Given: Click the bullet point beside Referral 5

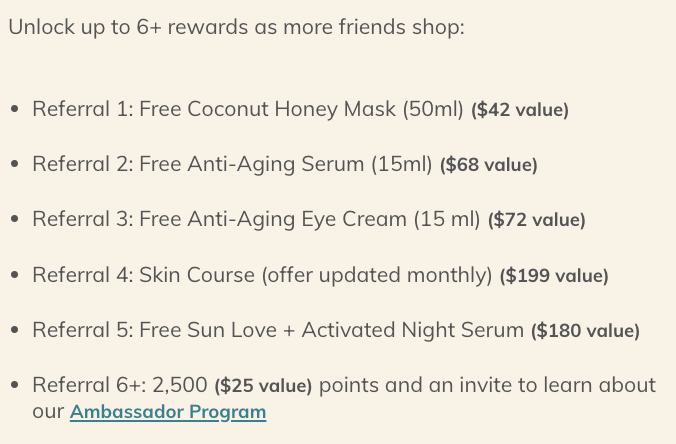Looking at the screenshot, I should [x=14, y=330].
